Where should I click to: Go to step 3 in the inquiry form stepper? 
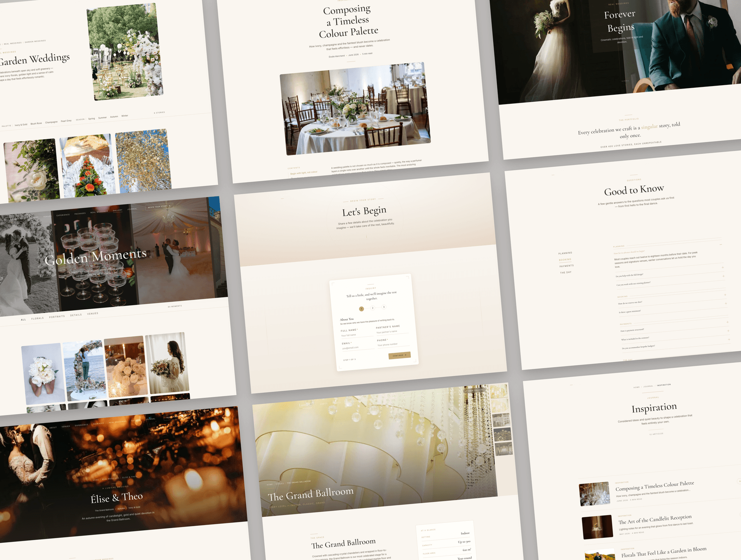click(384, 307)
